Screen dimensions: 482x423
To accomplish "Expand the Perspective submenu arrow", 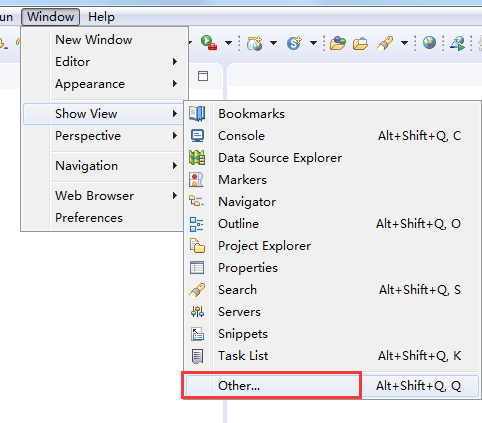I will coord(175,136).
